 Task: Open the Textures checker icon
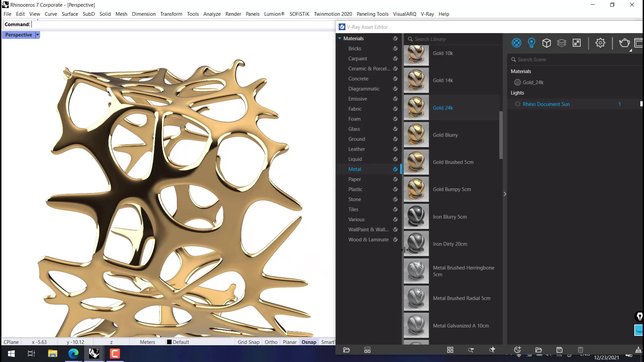577,43
